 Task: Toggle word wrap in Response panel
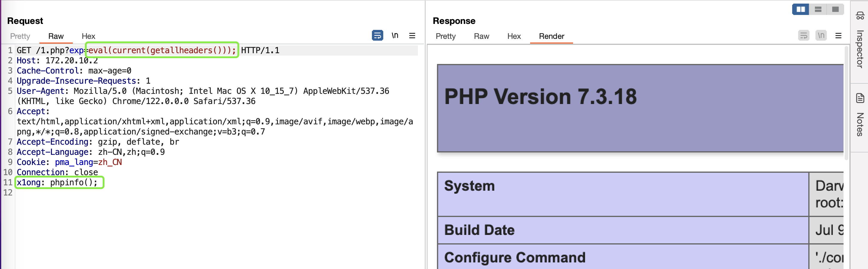804,36
